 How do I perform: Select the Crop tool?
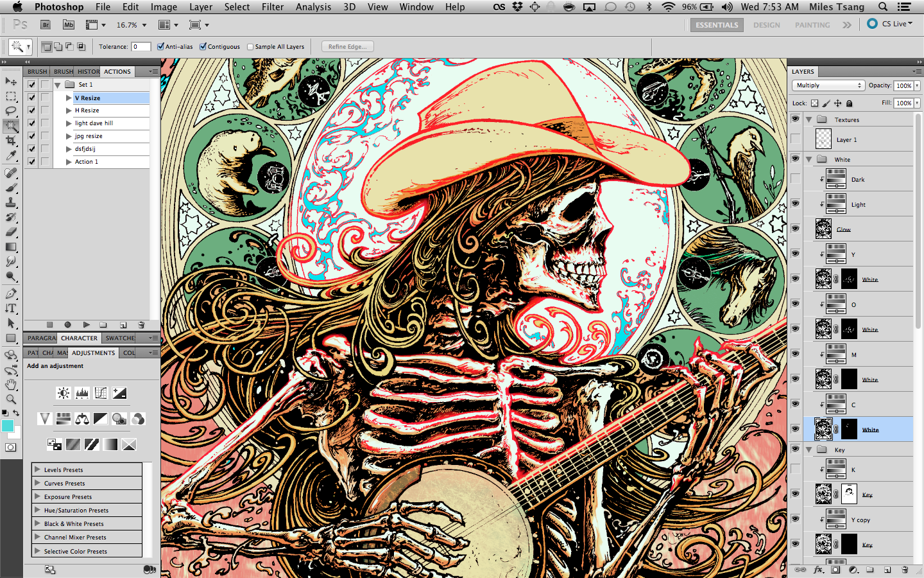pos(11,141)
